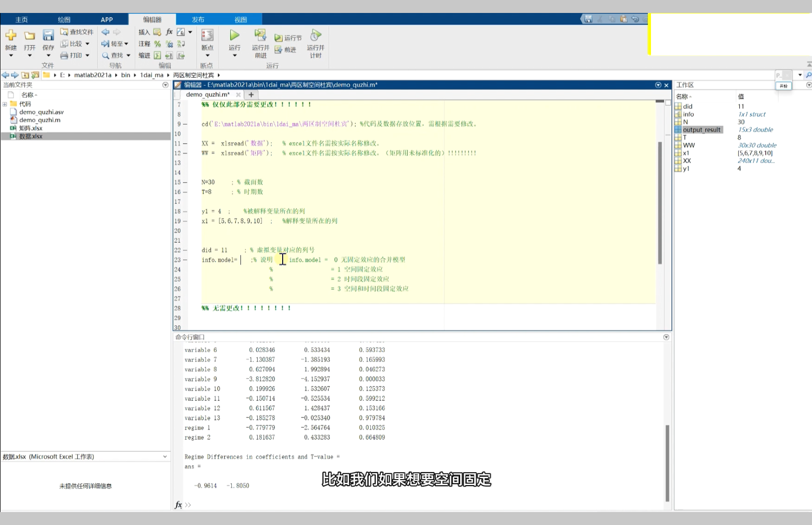
Task: Click the Run and Advance (运行并前进) icon
Action: tap(260, 35)
